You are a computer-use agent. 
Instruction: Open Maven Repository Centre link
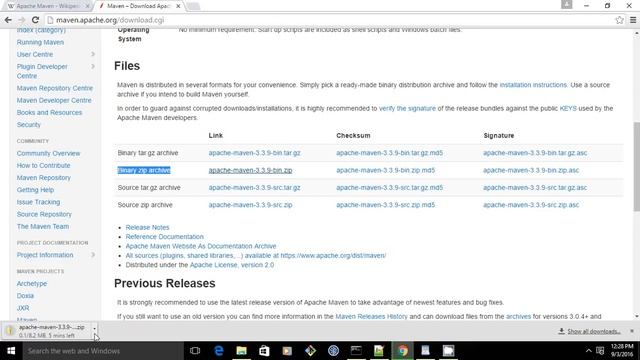pyautogui.click(x=55, y=88)
